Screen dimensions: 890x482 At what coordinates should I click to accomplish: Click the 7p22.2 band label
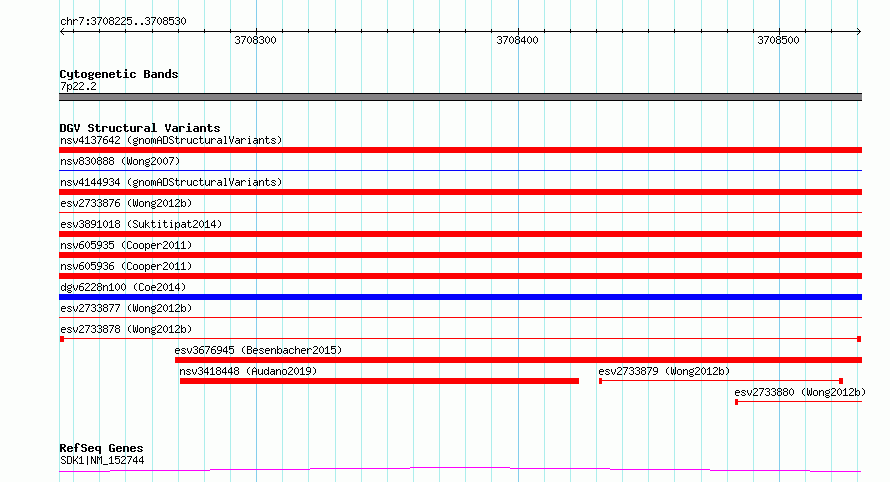(x=78, y=86)
